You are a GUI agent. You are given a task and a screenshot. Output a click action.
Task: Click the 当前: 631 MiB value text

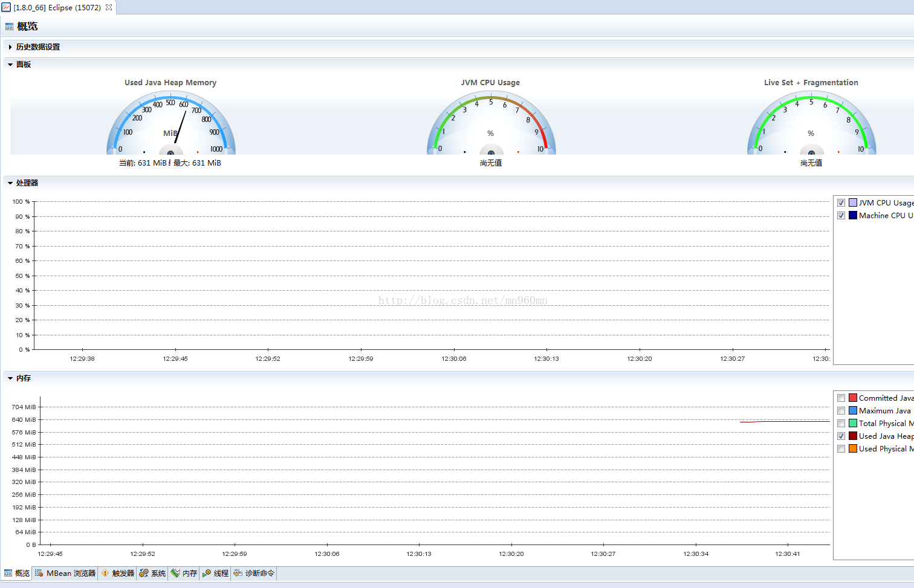click(x=143, y=163)
